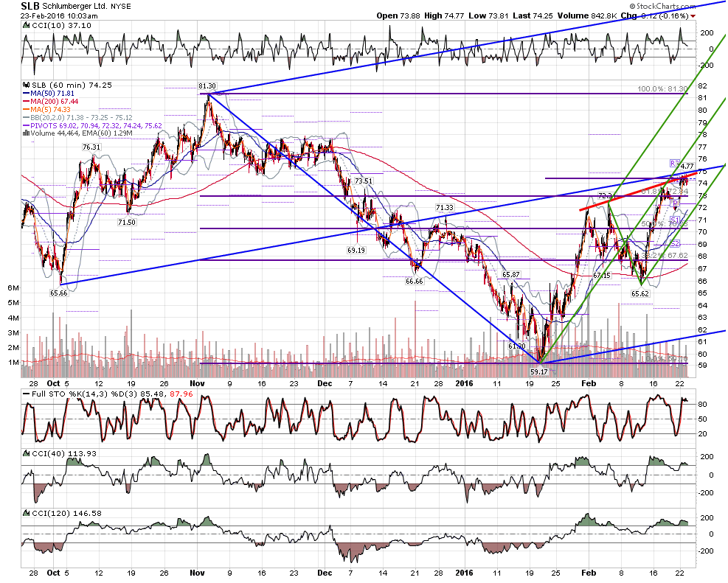Click the Schlumberger Ltd. company name
Image resolution: width=728 pixels, height=583 pixels.
[x=74, y=7]
